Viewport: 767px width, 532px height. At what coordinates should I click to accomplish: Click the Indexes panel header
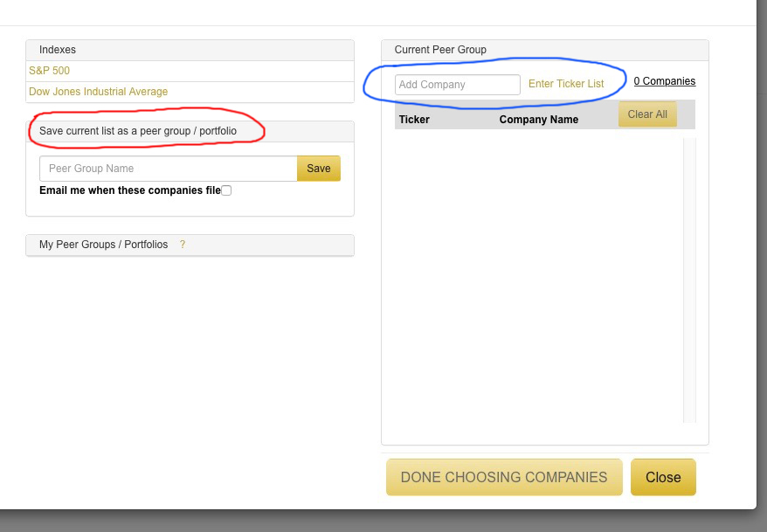(x=190, y=50)
